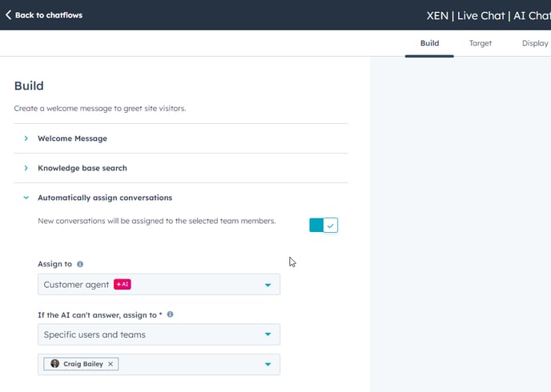551x392 pixels.
Task: Open the Specific users and teams dropdown
Action: coord(159,334)
